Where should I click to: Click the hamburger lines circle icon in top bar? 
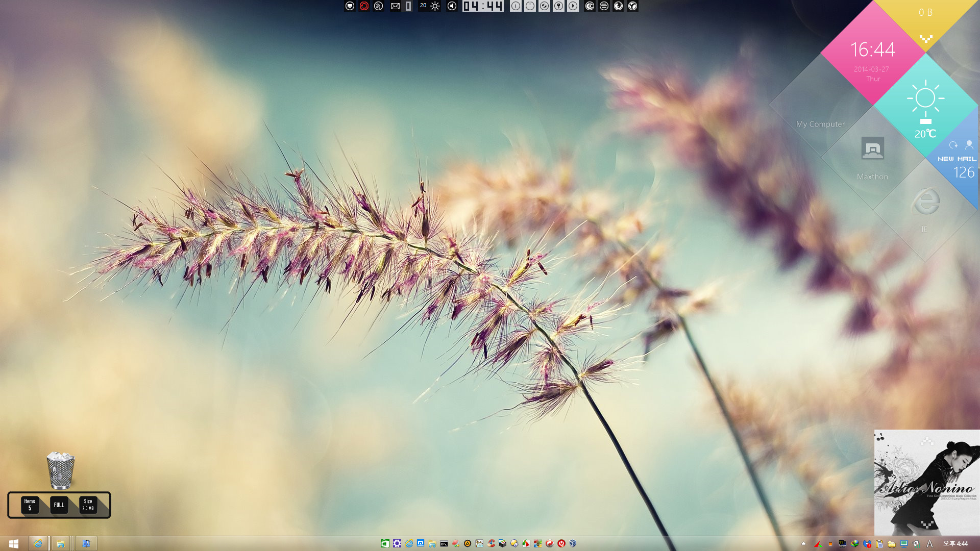coord(604,6)
